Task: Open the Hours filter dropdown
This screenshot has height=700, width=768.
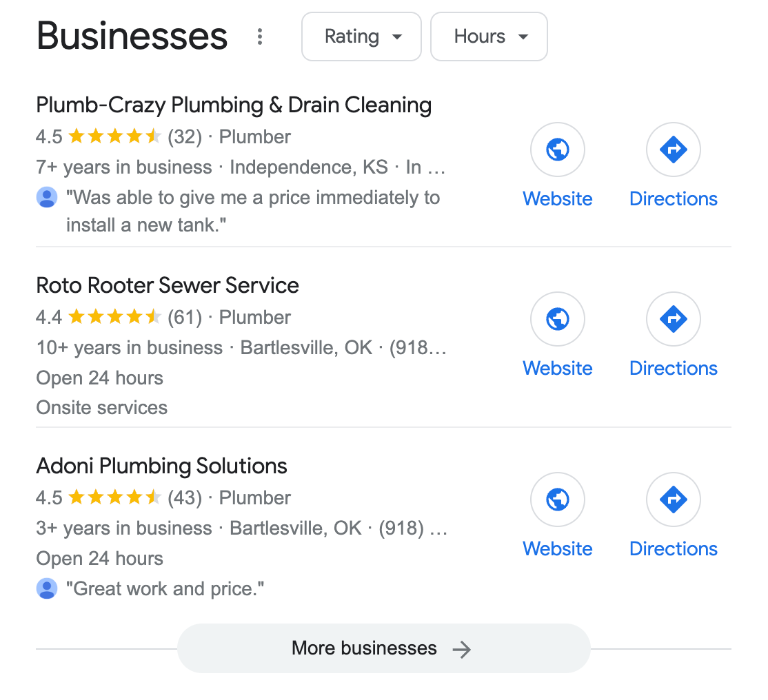Action: tap(489, 37)
